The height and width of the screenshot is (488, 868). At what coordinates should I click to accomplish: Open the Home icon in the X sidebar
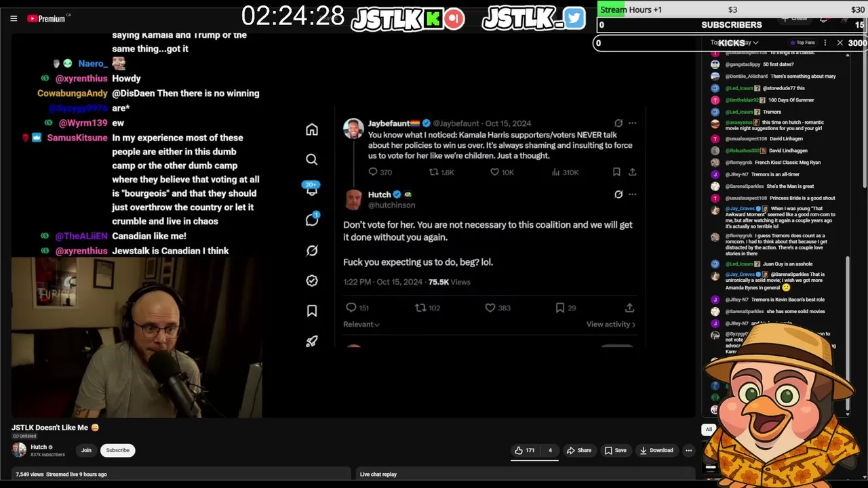311,129
